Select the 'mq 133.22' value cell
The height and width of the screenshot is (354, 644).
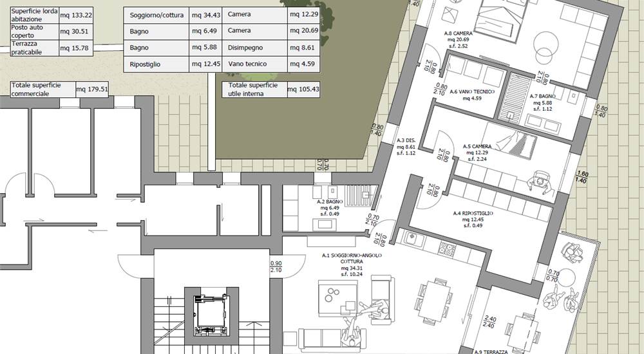click(76, 15)
